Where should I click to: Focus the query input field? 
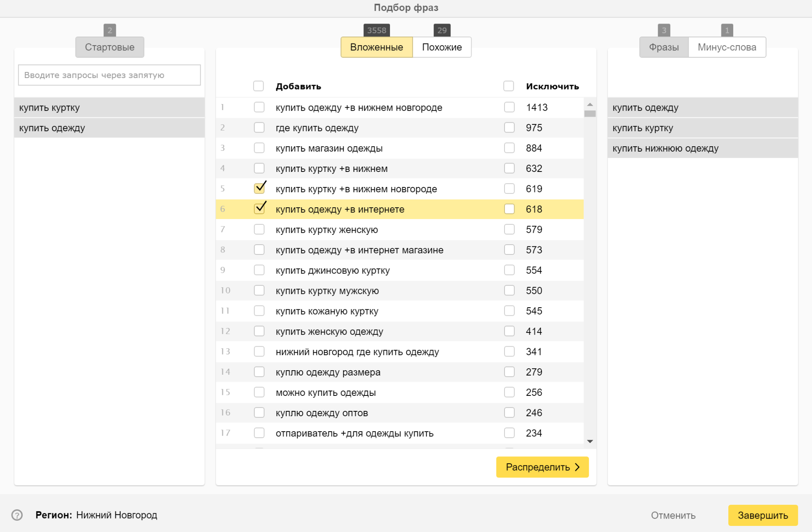point(109,75)
